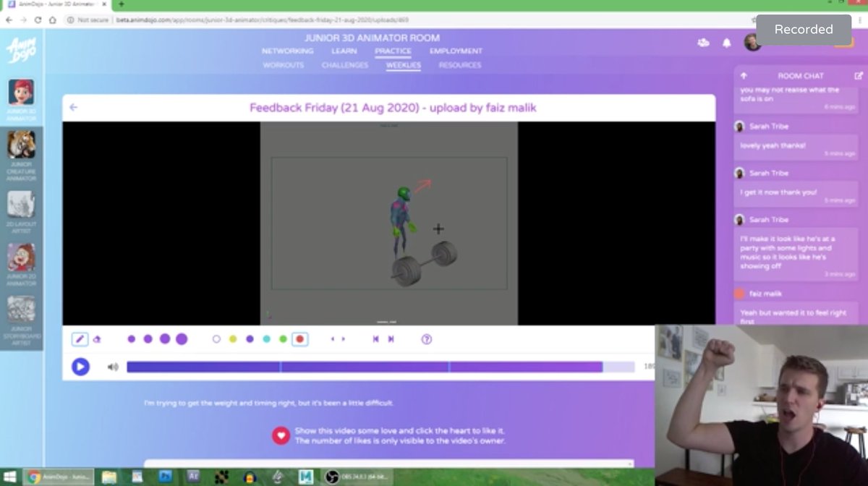Viewport: 868px width, 486px height.
Task: Enter the Junior 3D Animator room
Action: tap(22, 101)
